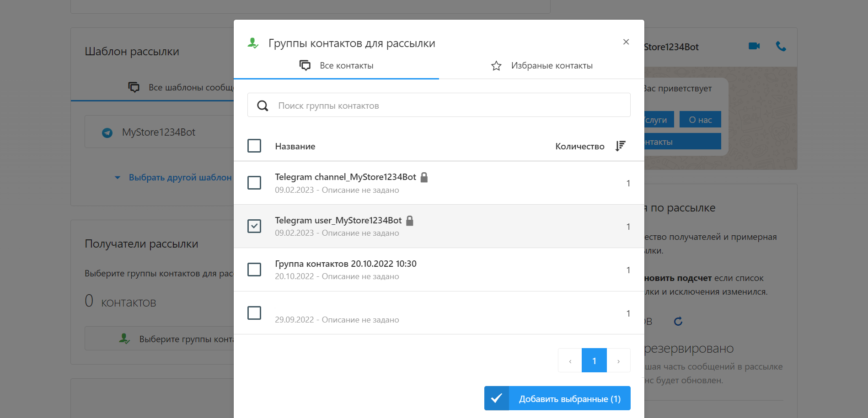Image resolution: width=868 pixels, height=418 pixels.
Task: Check the Telegram channel_MyStore1234Bot group
Action: [x=254, y=183]
